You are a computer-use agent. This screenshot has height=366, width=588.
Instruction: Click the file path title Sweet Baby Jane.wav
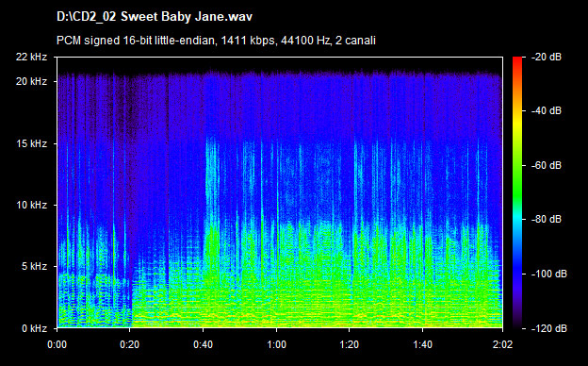pyautogui.click(x=155, y=17)
